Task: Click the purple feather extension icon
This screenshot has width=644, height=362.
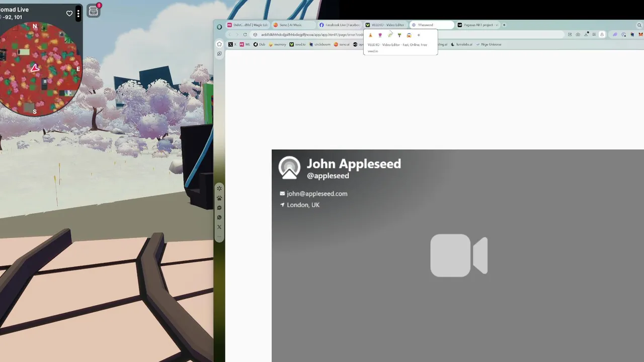Action: pos(615,35)
